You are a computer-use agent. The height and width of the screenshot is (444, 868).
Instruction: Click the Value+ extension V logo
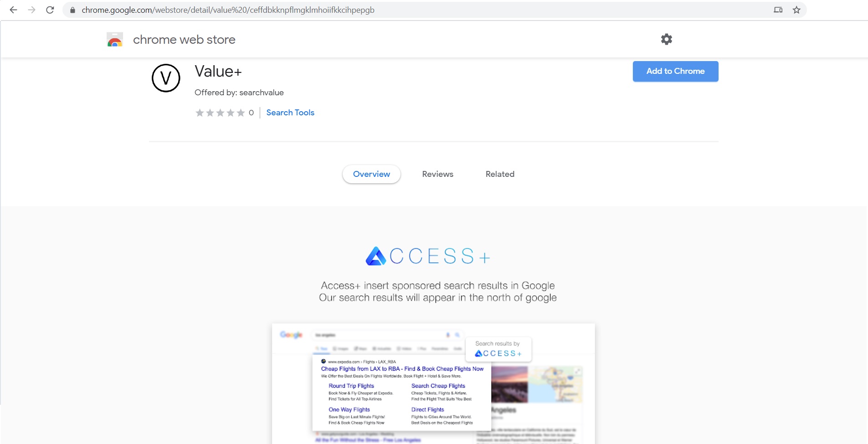pyautogui.click(x=166, y=78)
